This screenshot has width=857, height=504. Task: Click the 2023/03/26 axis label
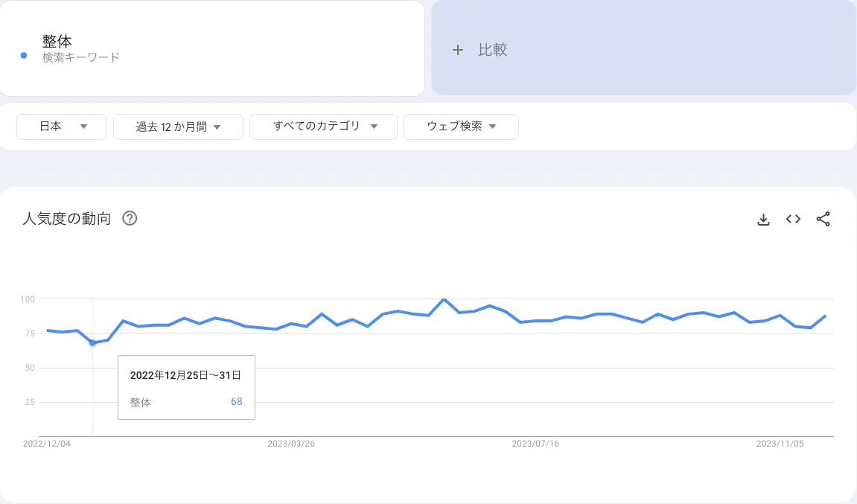pos(291,444)
